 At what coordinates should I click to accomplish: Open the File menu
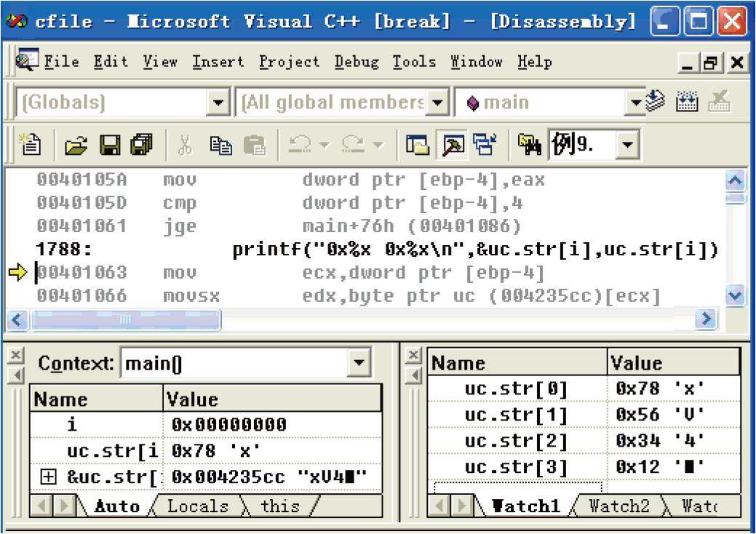click(x=62, y=62)
